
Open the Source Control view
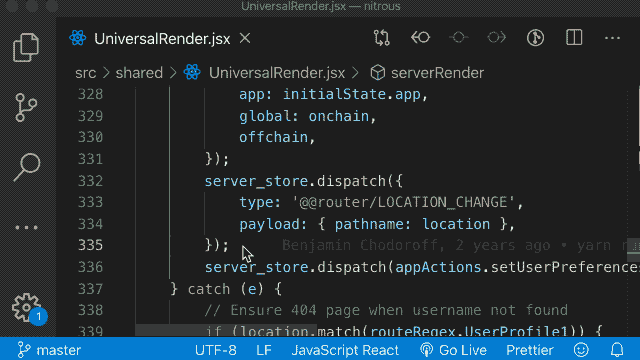[26, 108]
